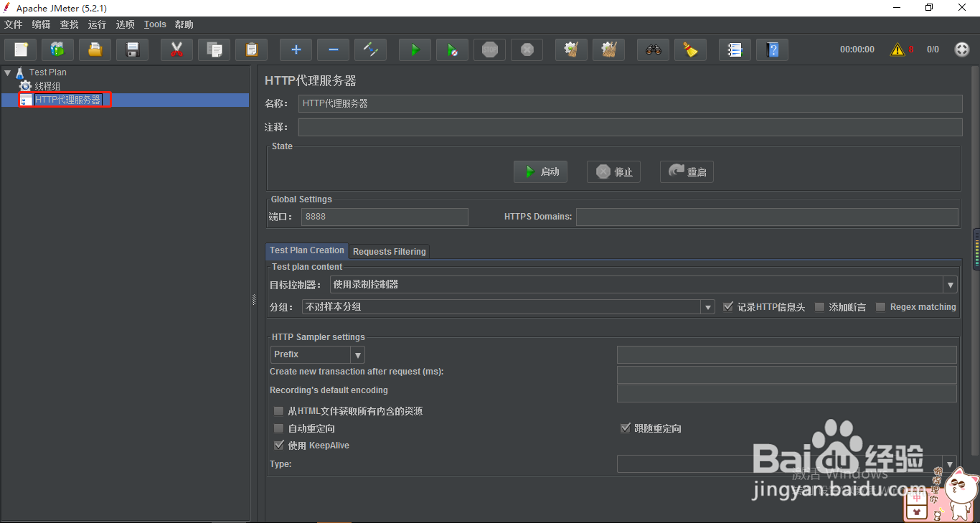Viewport: 980px width, 523px height.
Task: Switch to the Test Plan Creation tab
Action: pyautogui.click(x=307, y=250)
